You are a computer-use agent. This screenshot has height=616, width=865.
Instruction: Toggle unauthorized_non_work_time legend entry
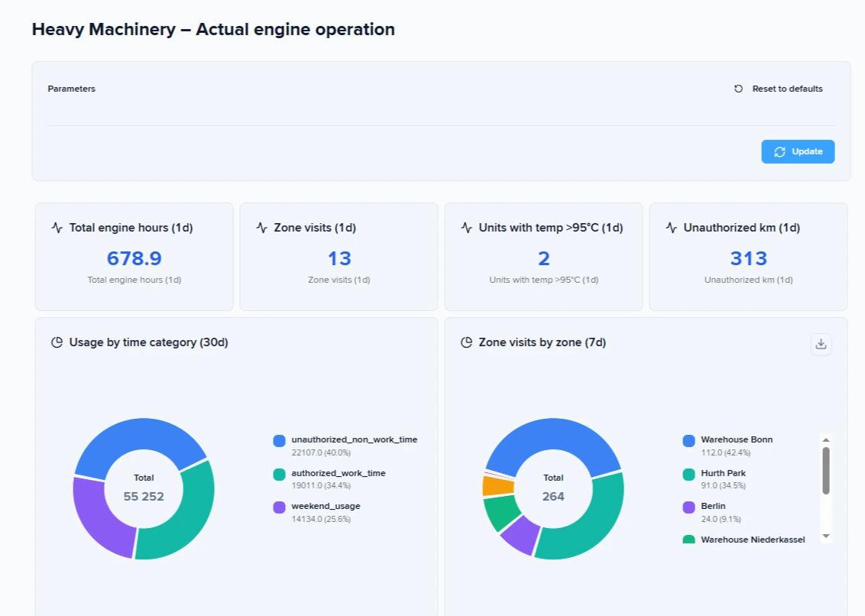click(x=354, y=440)
